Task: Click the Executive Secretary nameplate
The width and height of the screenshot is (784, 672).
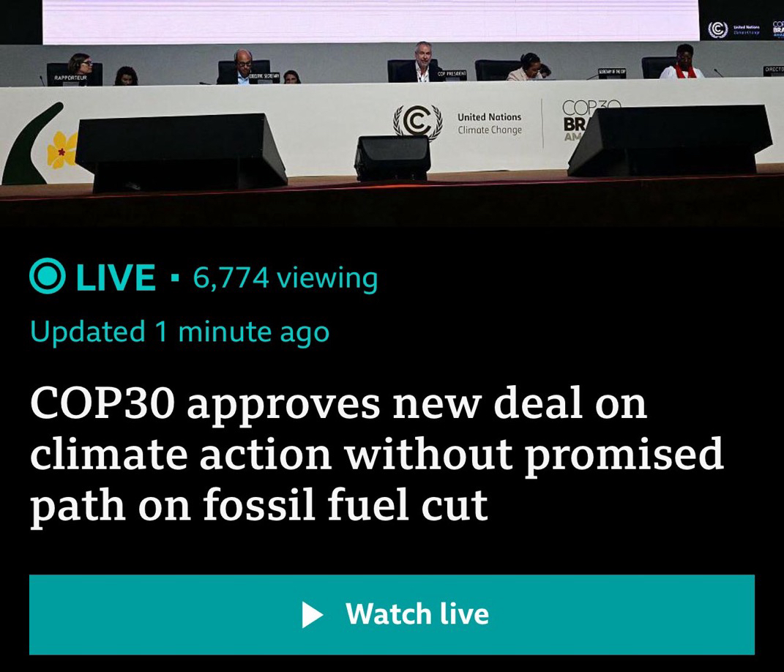Action: pos(264,75)
